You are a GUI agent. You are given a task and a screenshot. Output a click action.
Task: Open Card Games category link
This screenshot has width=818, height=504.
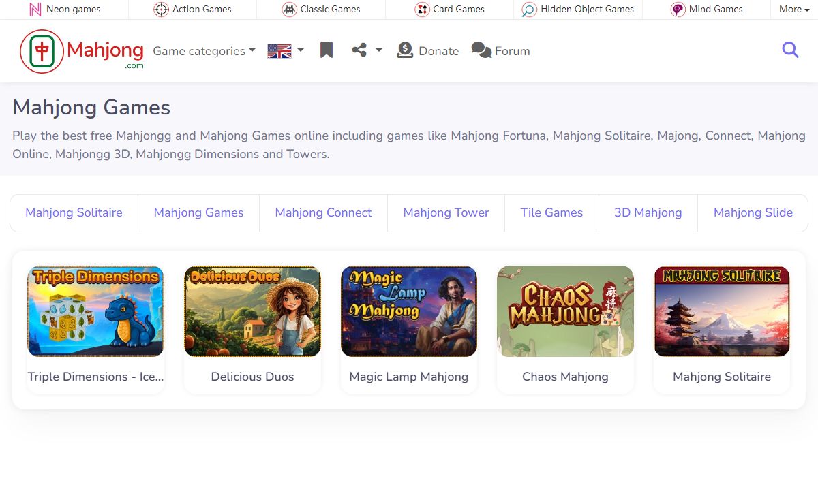click(459, 10)
